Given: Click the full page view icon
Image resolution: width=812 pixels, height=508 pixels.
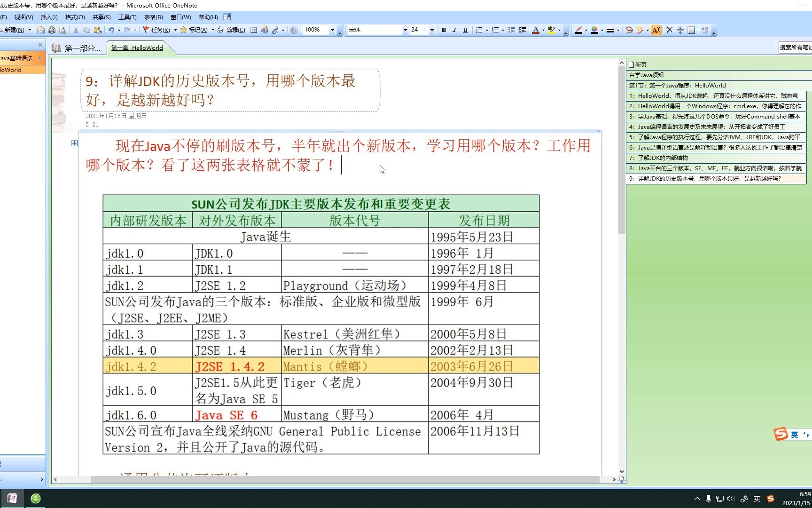Looking at the screenshot, I should 227,17.
